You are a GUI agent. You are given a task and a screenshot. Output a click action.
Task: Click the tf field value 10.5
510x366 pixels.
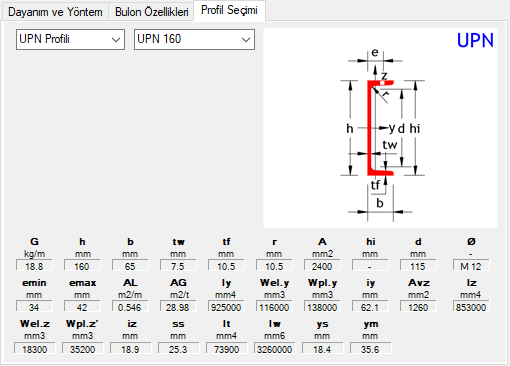[226, 266]
